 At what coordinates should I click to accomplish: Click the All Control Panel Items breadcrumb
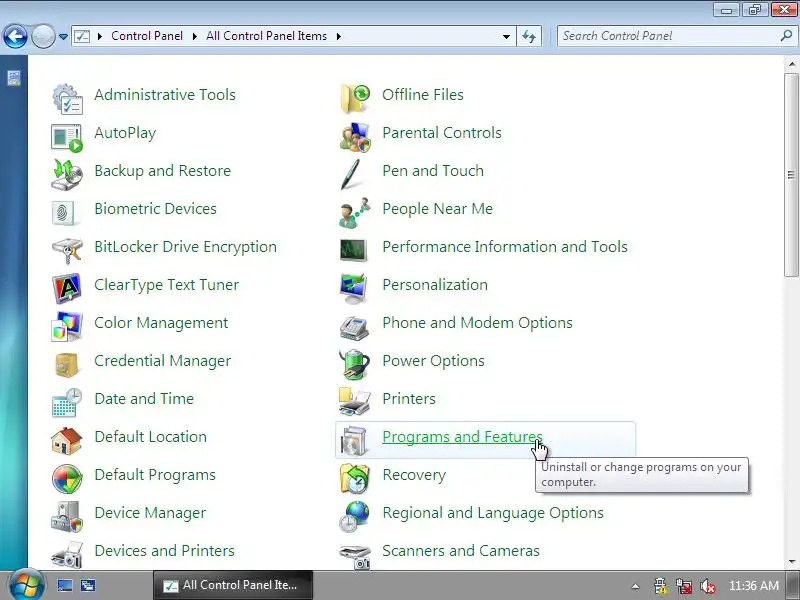[266, 36]
